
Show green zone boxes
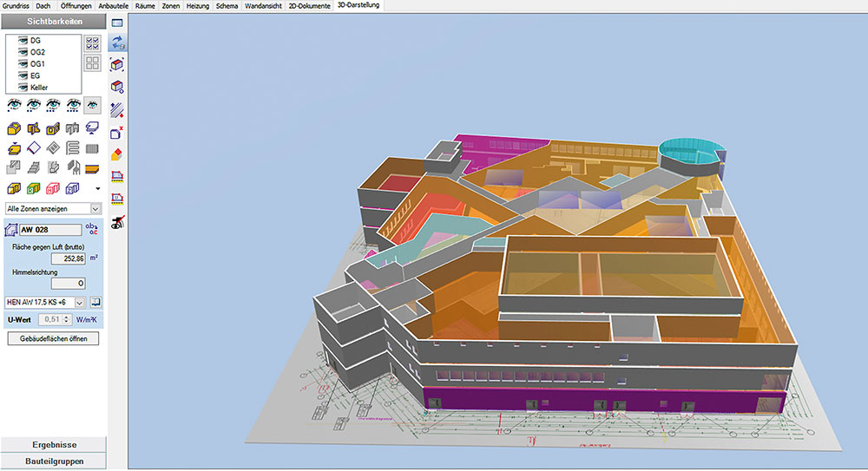[x=34, y=189]
